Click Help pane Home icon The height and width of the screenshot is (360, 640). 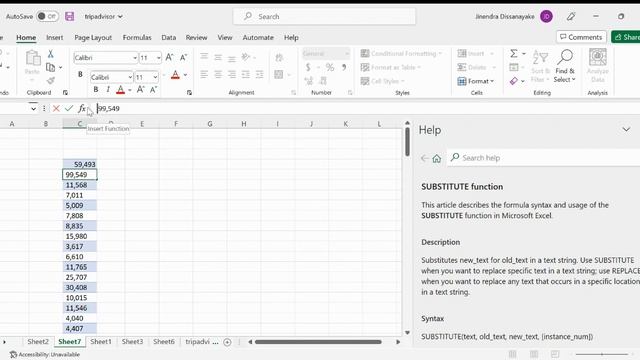click(x=437, y=158)
